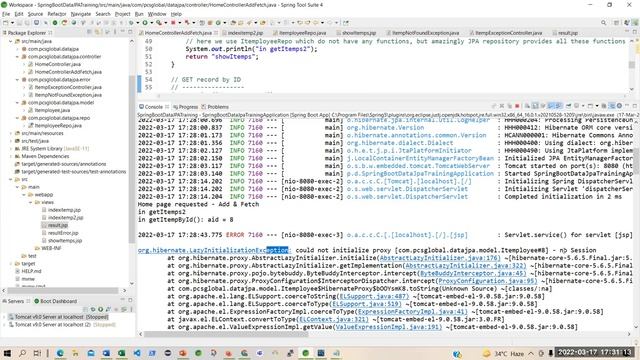Open Task View on the taskbar
This screenshot has width=640, height=360.
click(x=37, y=353)
